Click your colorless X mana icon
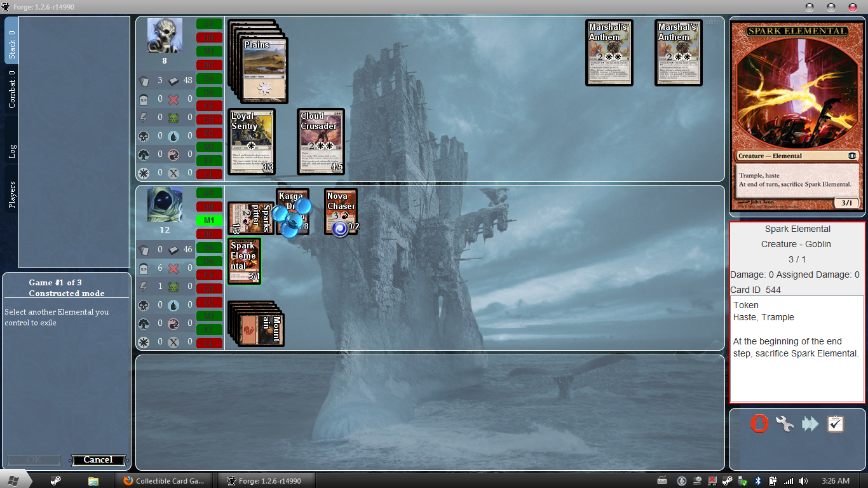868x488 pixels. click(173, 342)
